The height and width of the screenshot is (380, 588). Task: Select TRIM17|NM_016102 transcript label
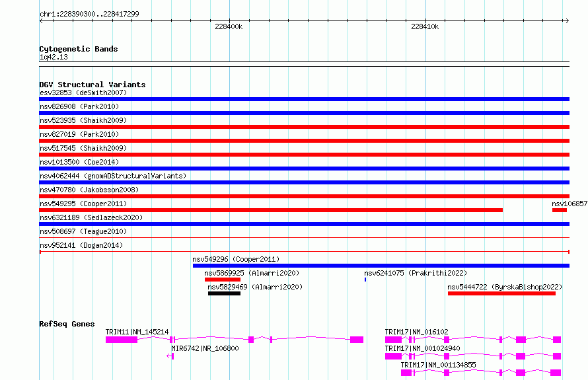417,332
